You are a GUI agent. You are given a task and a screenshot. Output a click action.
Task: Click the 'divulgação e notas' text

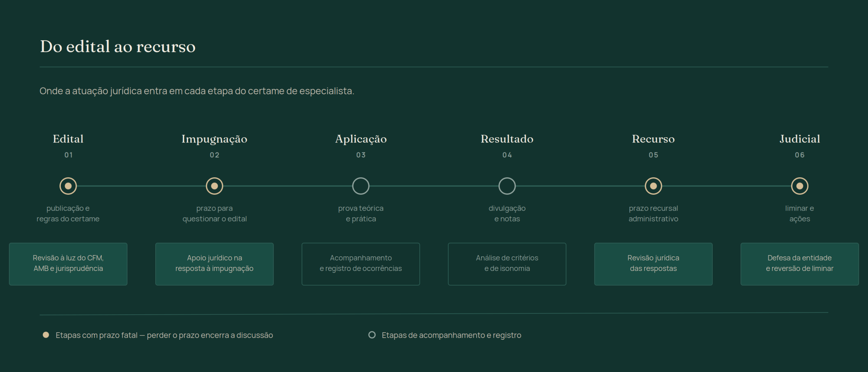coord(507,214)
